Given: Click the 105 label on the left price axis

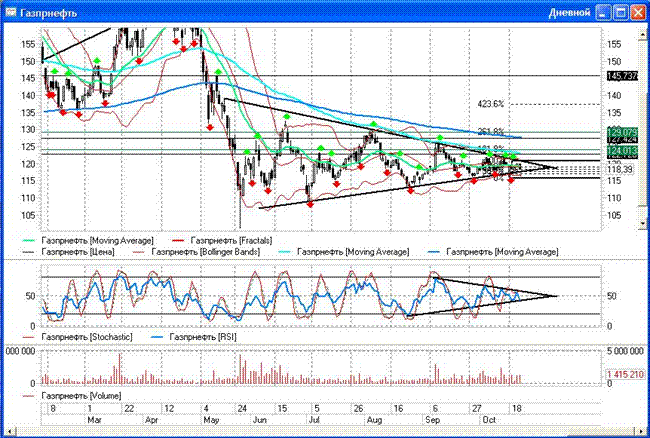Looking at the screenshot, I should [28, 215].
